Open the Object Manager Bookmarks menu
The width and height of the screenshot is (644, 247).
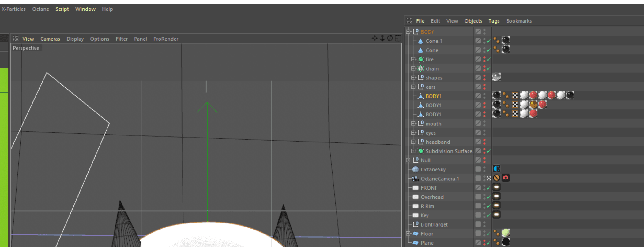click(519, 21)
